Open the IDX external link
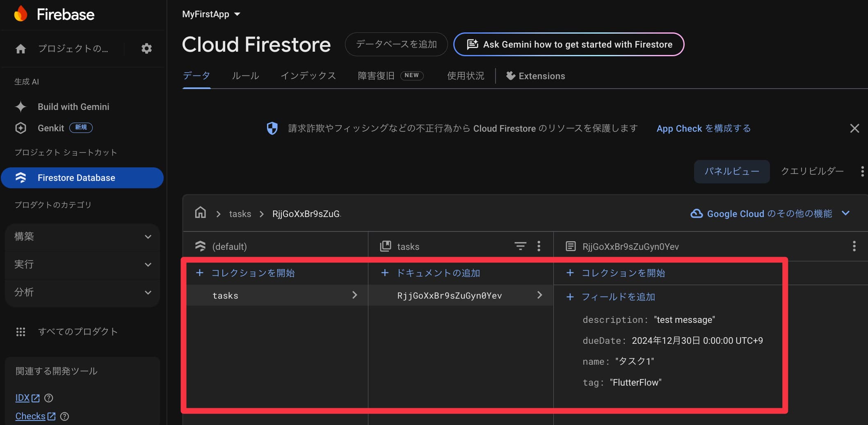Image resolution: width=868 pixels, height=425 pixels. [27, 398]
